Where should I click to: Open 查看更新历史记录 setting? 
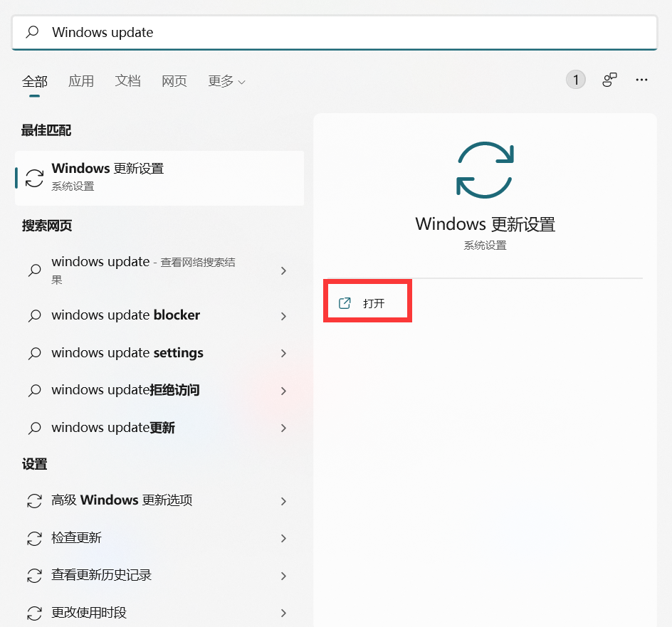point(159,575)
